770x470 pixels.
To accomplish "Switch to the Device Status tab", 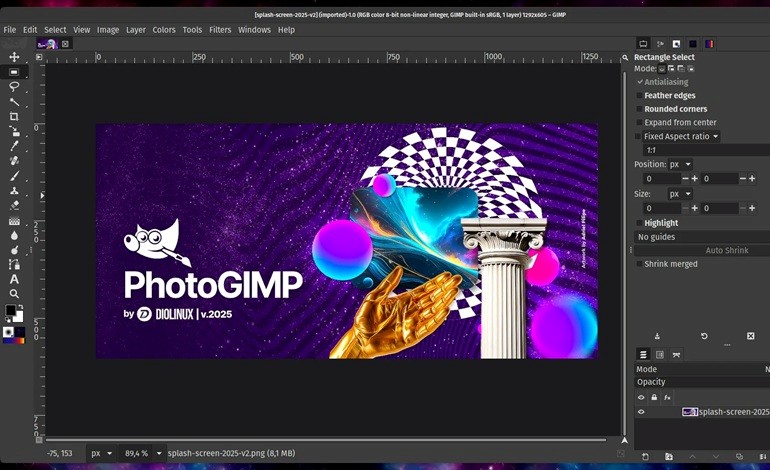I will tap(660, 44).
